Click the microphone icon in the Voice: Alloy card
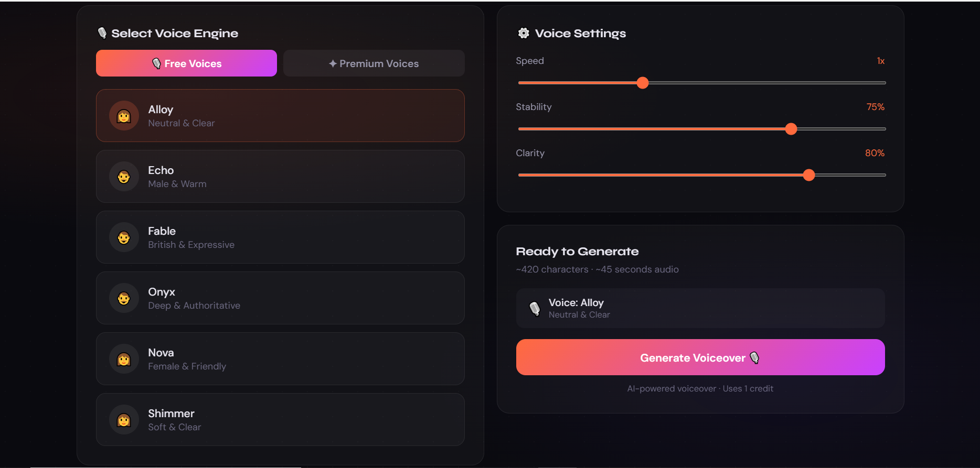This screenshot has width=980, height=468. 535,308
